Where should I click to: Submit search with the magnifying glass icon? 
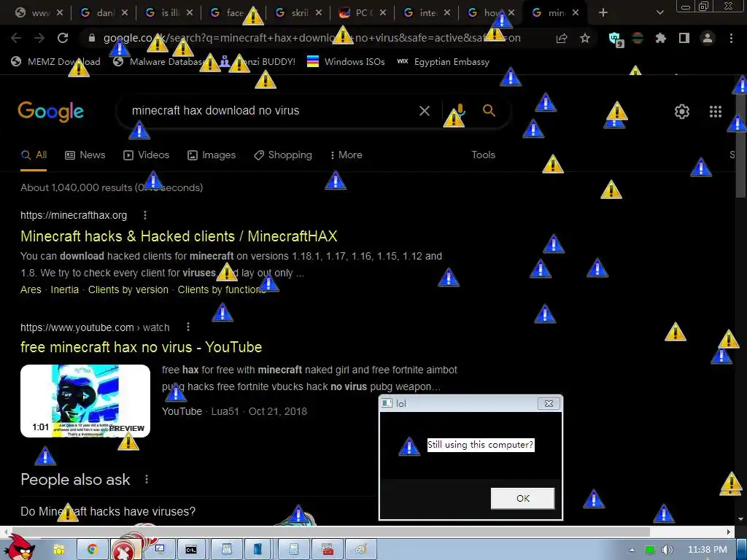(489, 111)
